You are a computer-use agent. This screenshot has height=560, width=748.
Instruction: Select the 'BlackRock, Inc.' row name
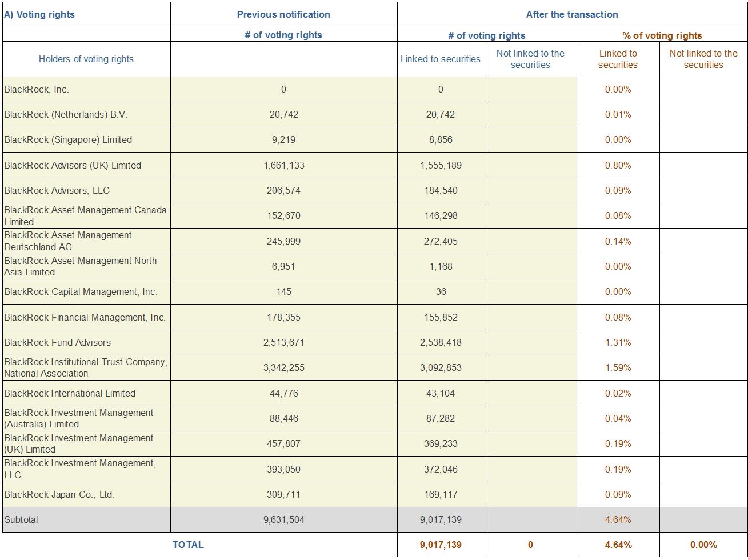coord(37,89)
